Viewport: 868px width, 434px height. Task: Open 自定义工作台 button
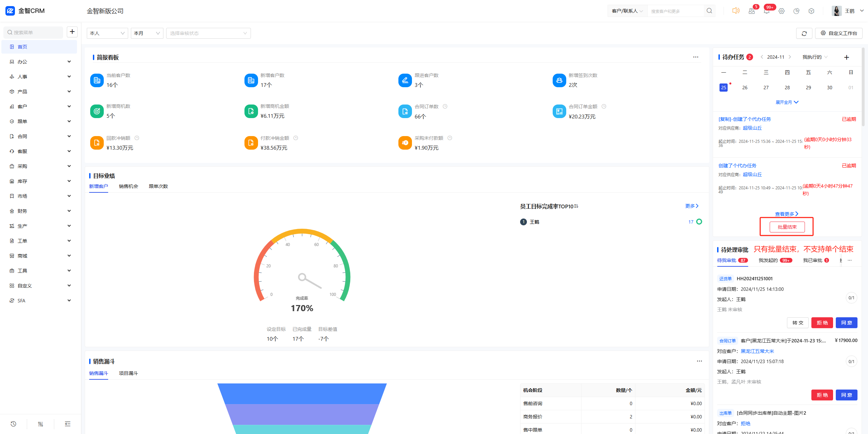tap(839, 33)
